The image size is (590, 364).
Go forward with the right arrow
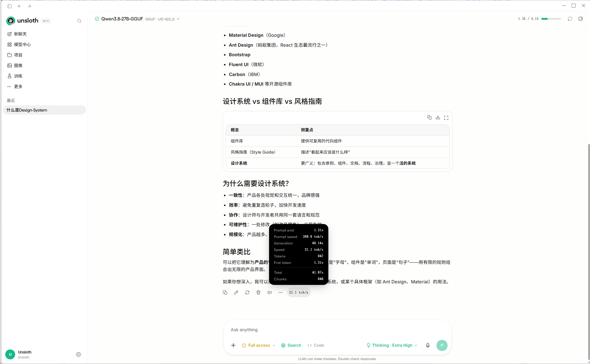coord(29,6)
